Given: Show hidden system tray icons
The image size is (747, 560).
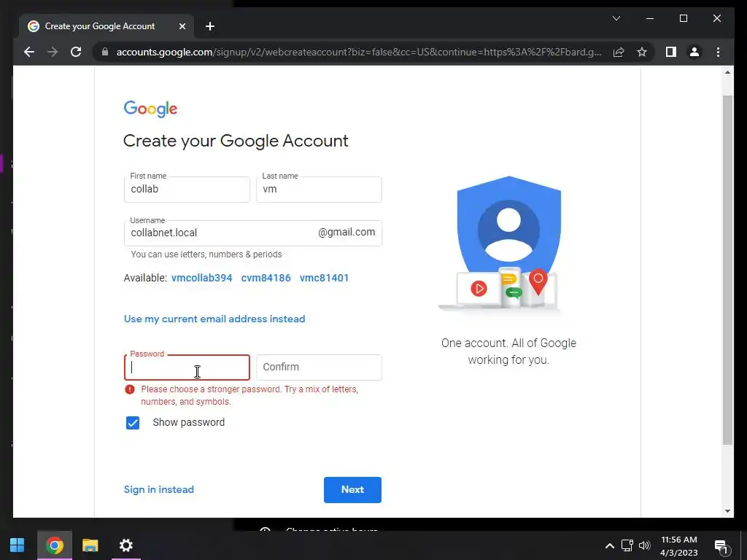Looking at the screenshot, I should 609,545.
